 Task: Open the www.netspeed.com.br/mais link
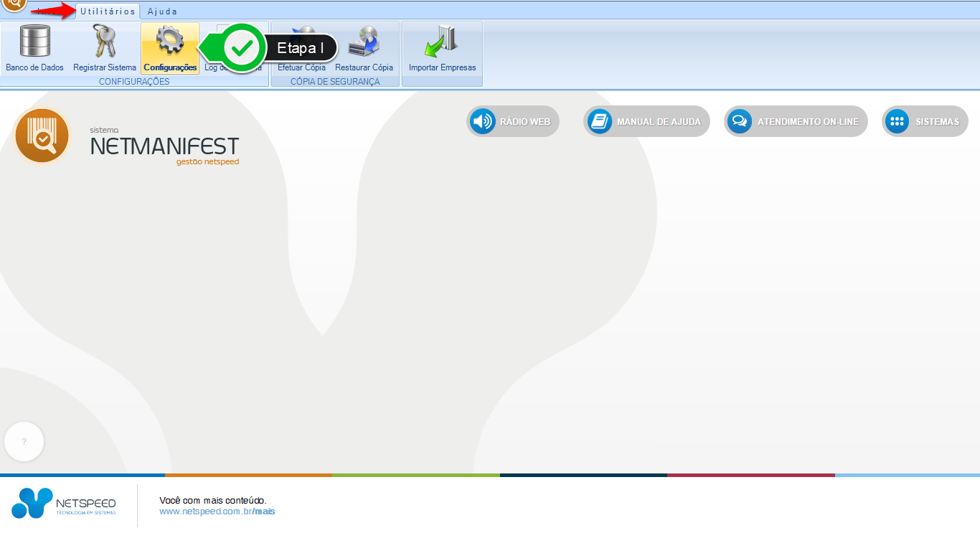point(217,511)
